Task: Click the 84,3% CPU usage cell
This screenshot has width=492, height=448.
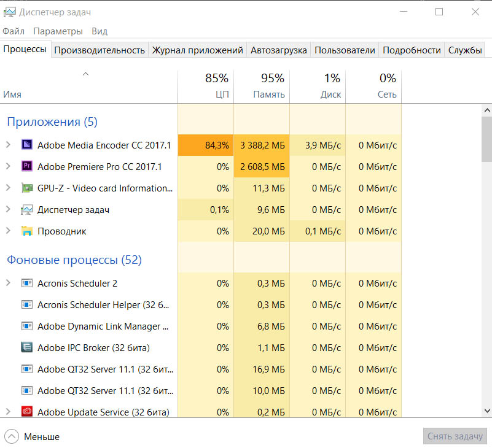Action: click(x=206, y=145)
